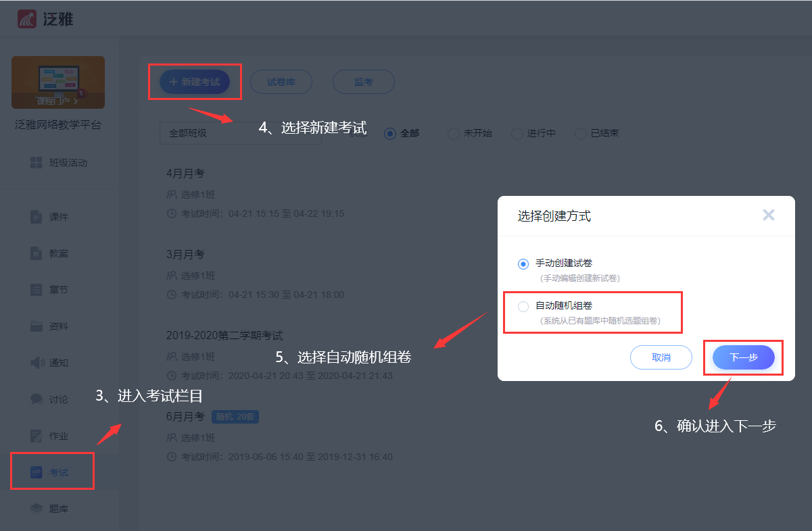This screenshot has height=531, width=812.
Task: Click class icon under 4月月考
Action: pos(172,195)
